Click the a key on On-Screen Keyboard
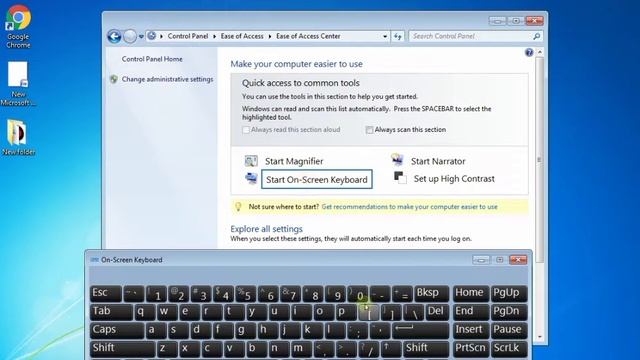Screen dimensions: 640x360 (x=156, y=330)
